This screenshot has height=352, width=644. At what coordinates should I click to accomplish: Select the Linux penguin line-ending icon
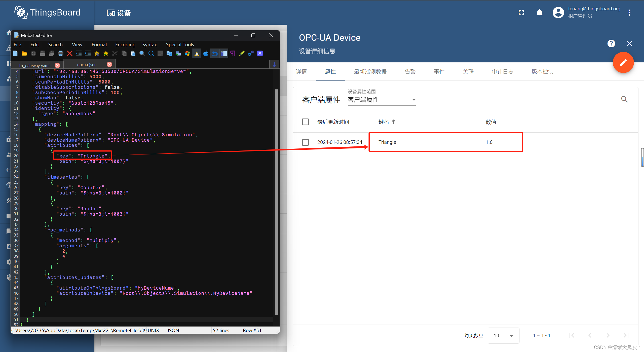pyautogui.click(x=197, y=53)
